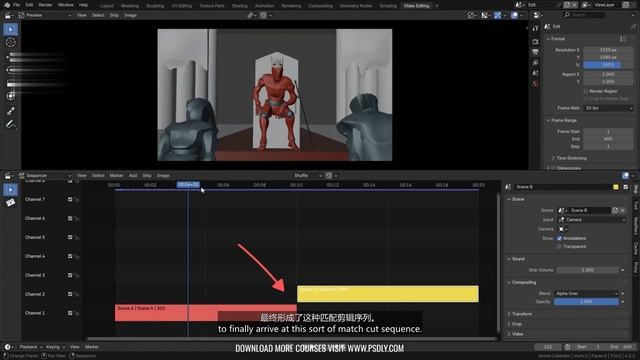Toggle the Channel 1 mute checkbox
The image size is (640, 360).
pos(70,313)
